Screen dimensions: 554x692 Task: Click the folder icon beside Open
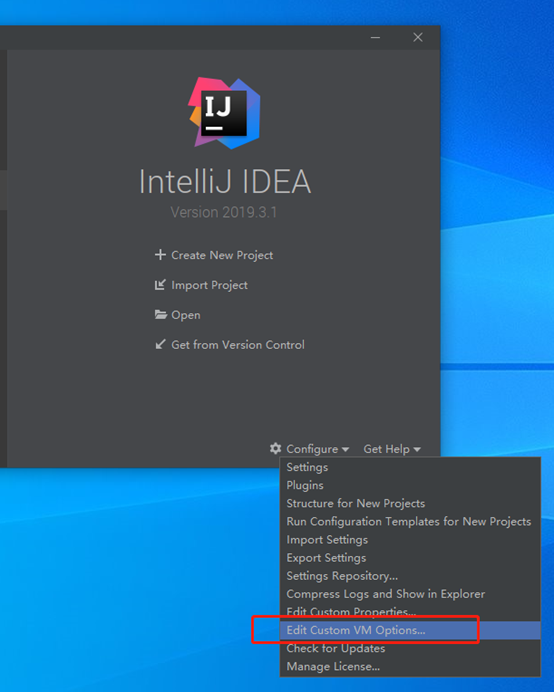[161, 315]
